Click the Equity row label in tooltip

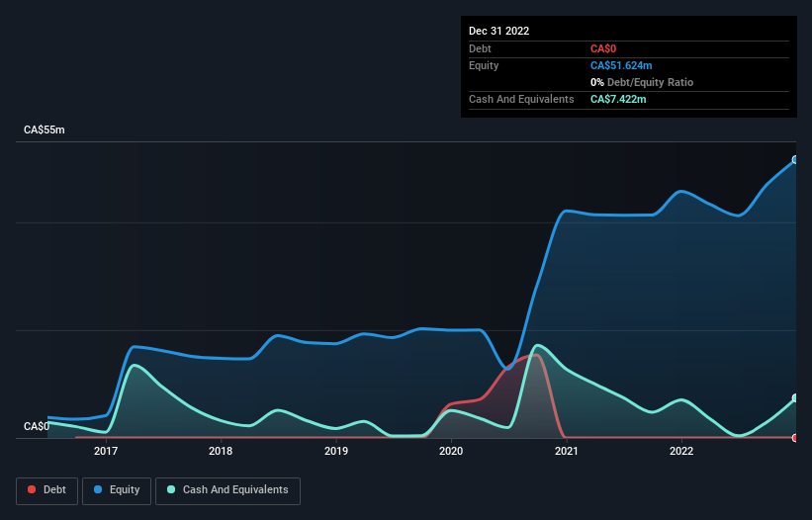484,65
